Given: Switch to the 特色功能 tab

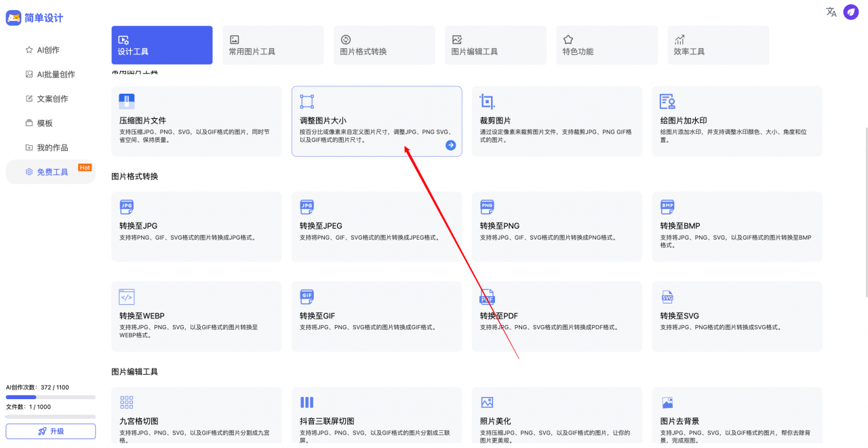Looking at the screenshot, I should pos(607,45).
